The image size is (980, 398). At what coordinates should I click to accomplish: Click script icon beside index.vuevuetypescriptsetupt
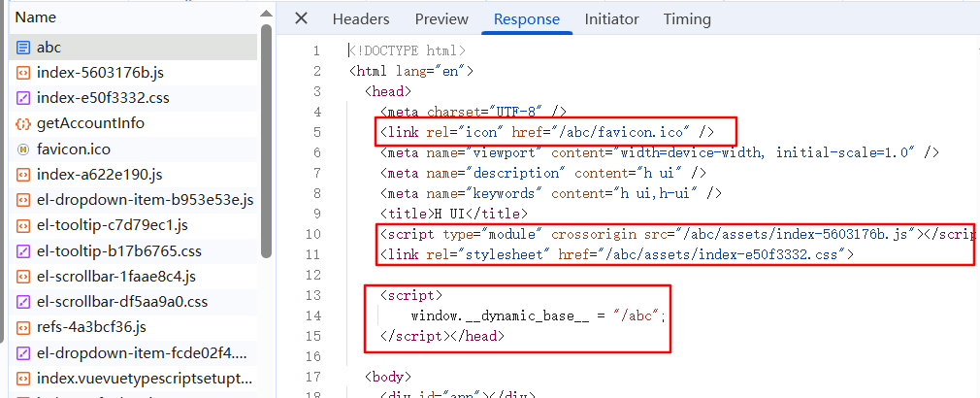23,379
